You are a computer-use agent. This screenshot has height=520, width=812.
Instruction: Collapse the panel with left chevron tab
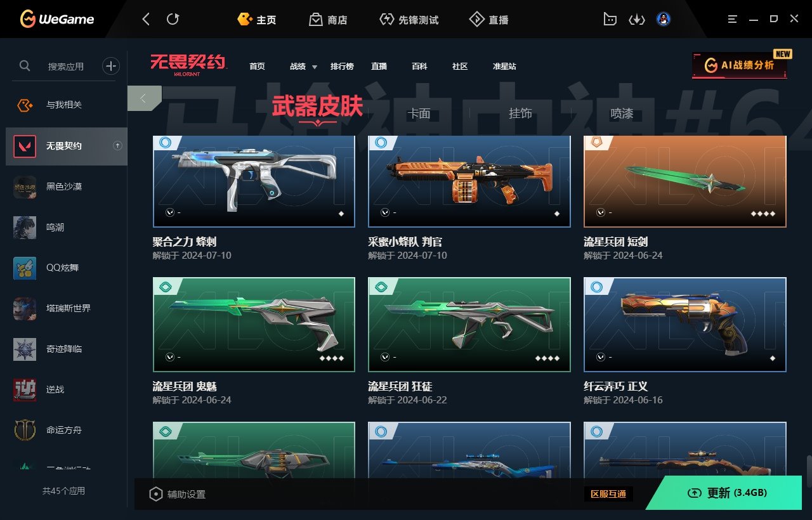click(143, 98)
